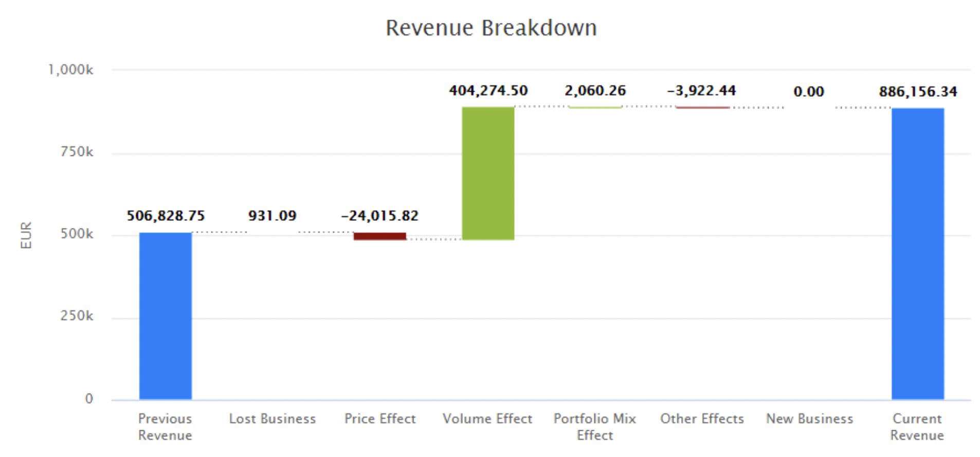Select the New Business category label
Image resolution: width=980 pixels, height=457 pixels.
coord(809,419)
